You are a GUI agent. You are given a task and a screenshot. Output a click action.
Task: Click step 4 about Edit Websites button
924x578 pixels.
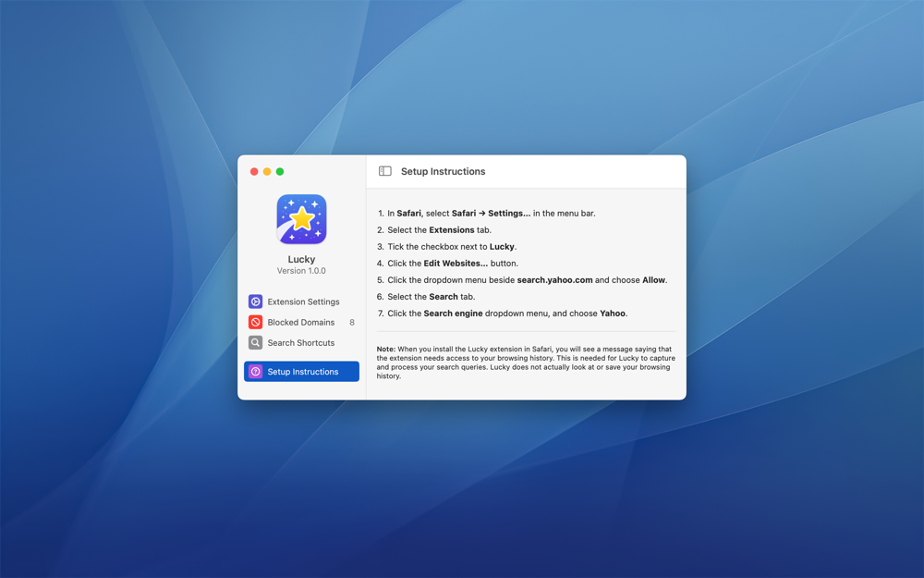(x=448, y=263)
